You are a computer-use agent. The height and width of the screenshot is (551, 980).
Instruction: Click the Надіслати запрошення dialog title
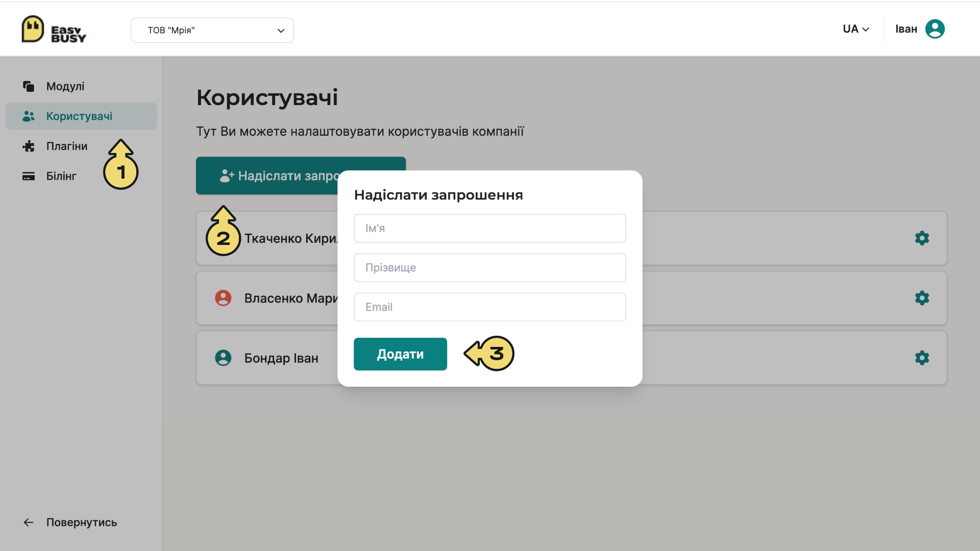point(438,195)
